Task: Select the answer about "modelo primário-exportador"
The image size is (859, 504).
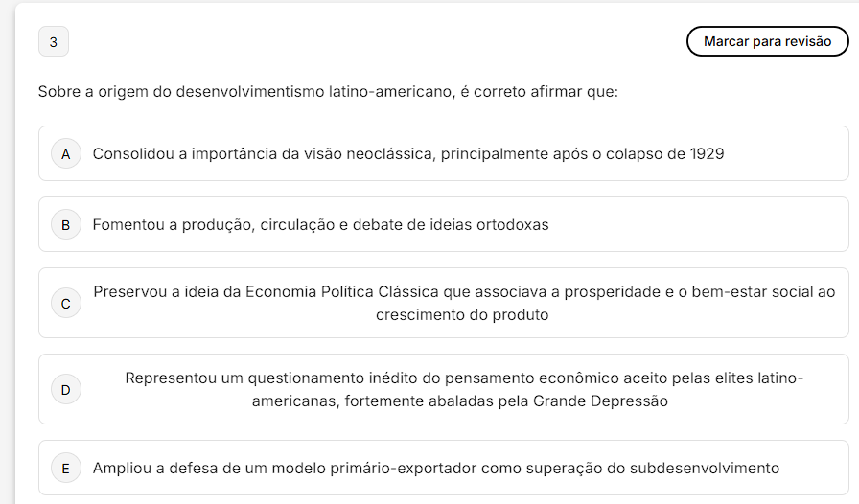Action: tap(435, 469)
